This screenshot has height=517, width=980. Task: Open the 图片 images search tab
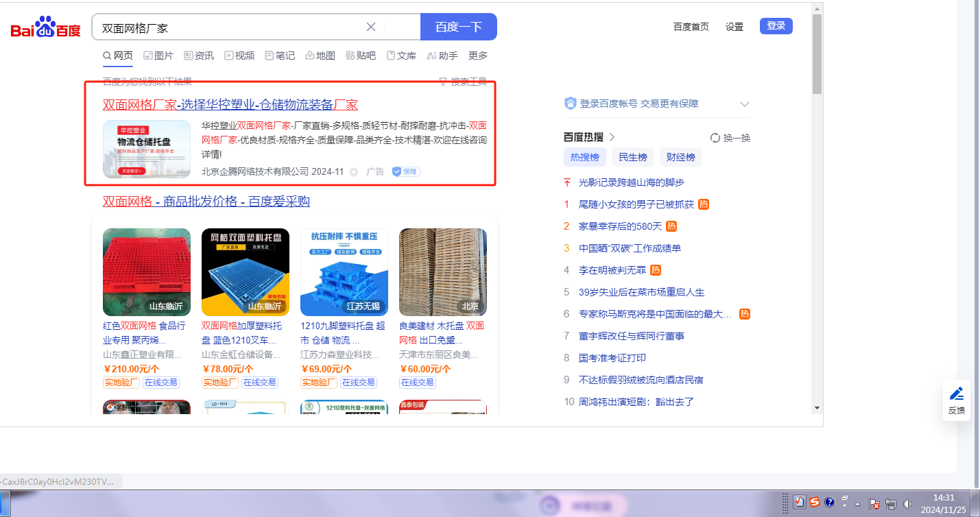(158, 56)
